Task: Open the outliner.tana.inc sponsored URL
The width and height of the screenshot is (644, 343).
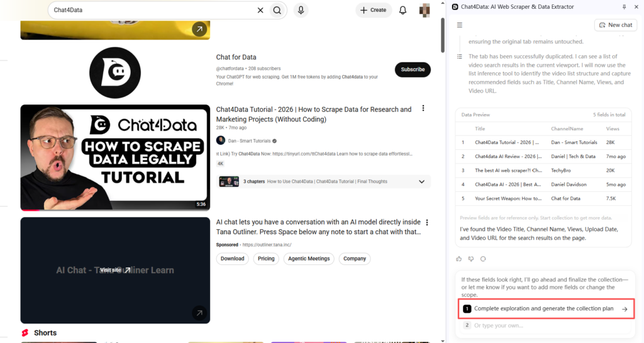Action: tap(267, 245)
